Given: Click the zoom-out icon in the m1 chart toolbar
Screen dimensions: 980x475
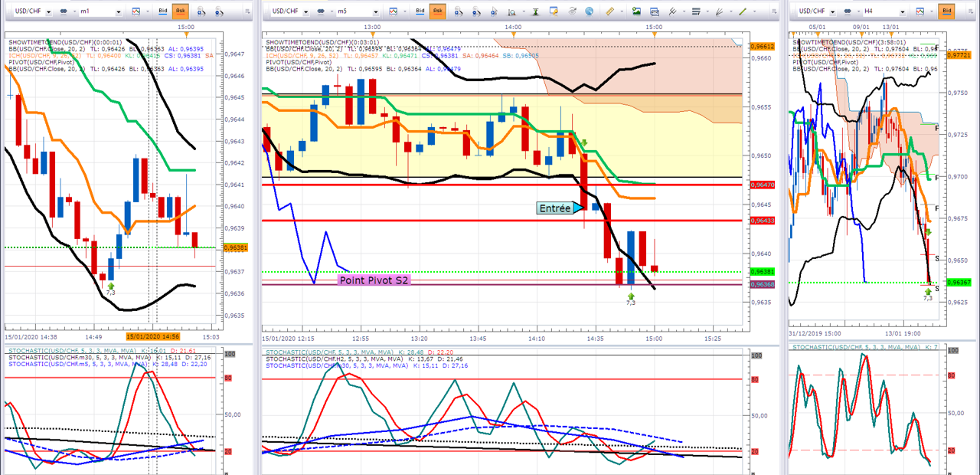Looking at the screenshot, I should tap(220, 11).
